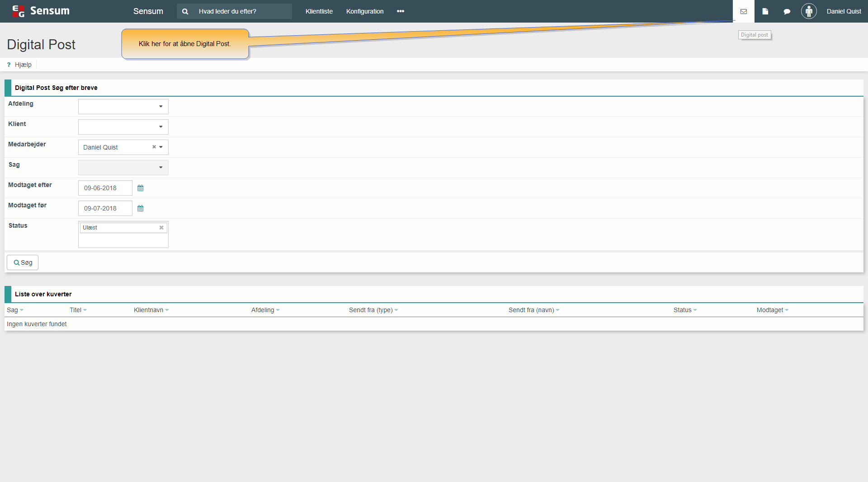Viewport: 868px width, 482px height.
Task: Click the document icon in top bar
Action: click(765, 11)
